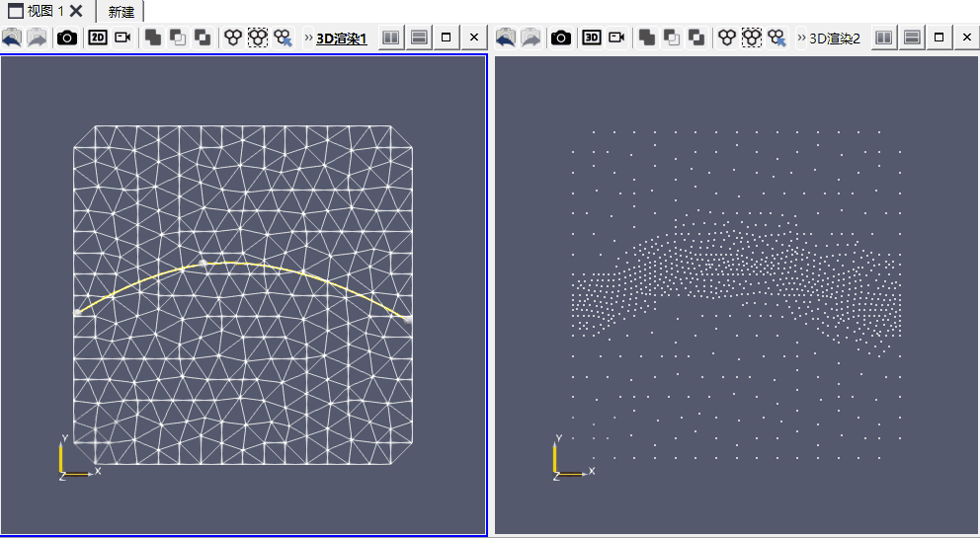Click the orientation axes in 3D渲染1 view
Screen dimensions: 980x538
(x=78, y=457)
